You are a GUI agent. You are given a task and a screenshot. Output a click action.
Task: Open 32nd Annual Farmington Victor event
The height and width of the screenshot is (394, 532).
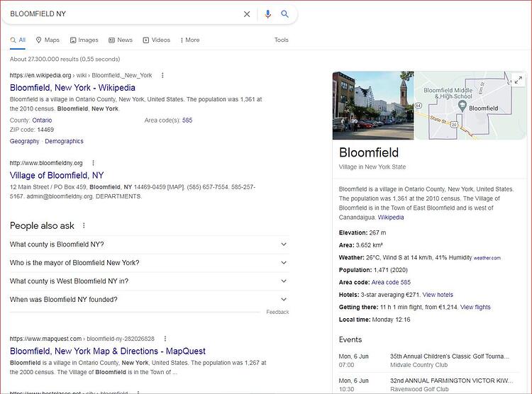451,381
